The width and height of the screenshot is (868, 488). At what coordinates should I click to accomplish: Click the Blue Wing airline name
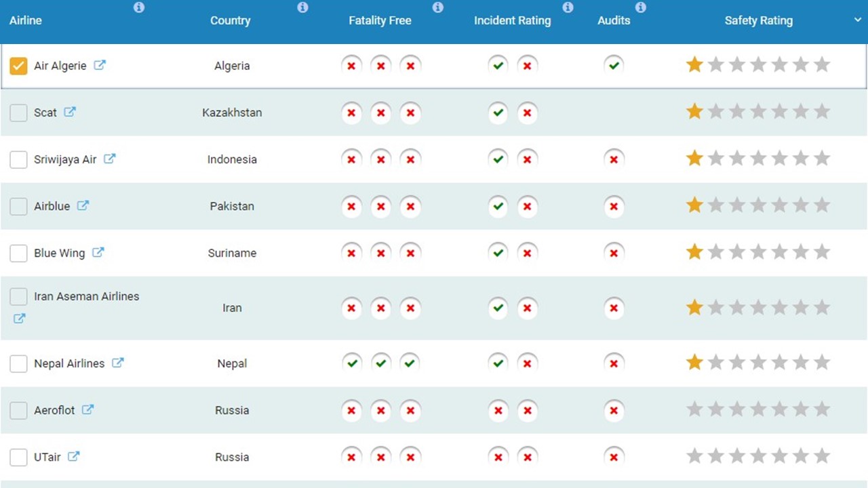pos(60,253)
